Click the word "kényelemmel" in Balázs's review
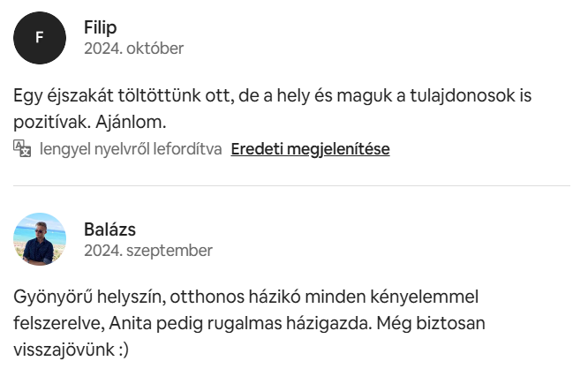Screen dimensions: 588x376 click(426, 295)
